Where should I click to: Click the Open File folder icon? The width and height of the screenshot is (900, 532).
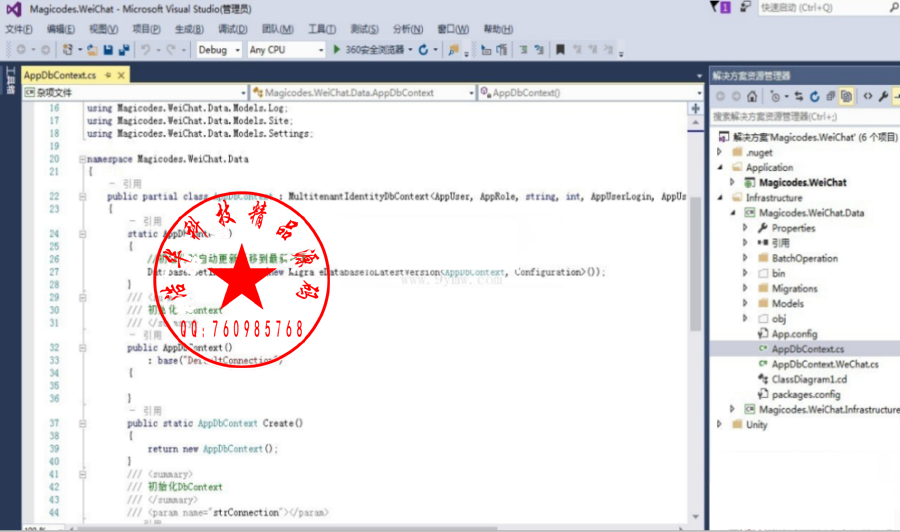(92, 50)
